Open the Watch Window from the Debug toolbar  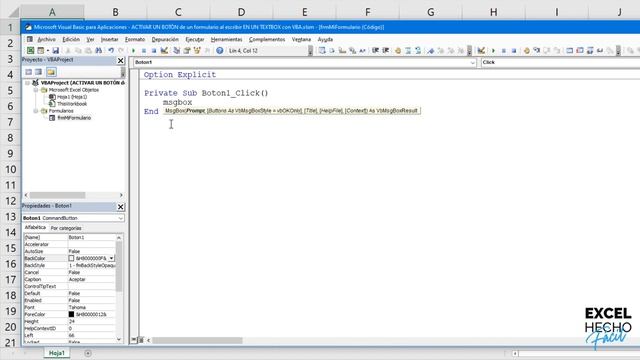pos(590,51)
